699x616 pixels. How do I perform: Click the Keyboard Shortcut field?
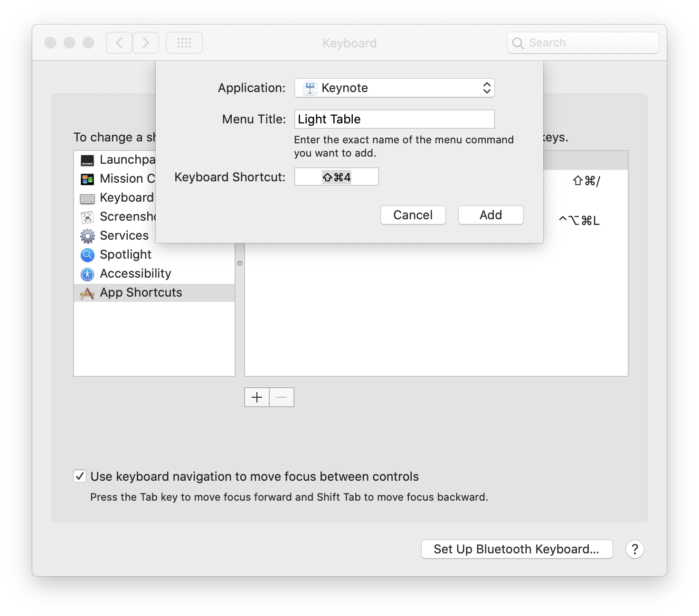pos(337,177)
